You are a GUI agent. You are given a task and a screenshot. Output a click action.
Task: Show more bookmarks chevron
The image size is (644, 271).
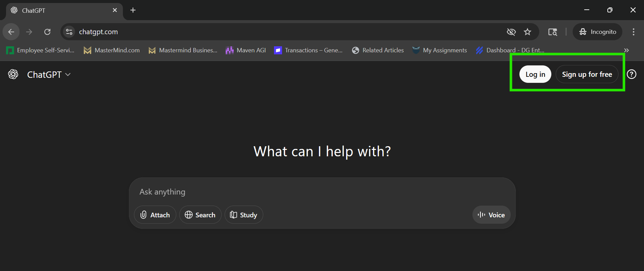(626, 50)
